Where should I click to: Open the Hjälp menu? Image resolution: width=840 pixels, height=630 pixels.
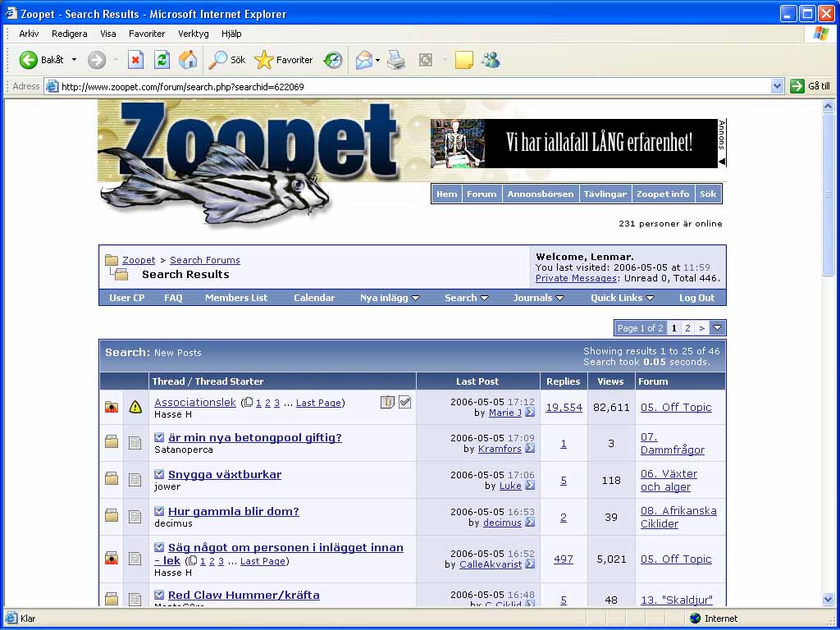tap(231, 34)
